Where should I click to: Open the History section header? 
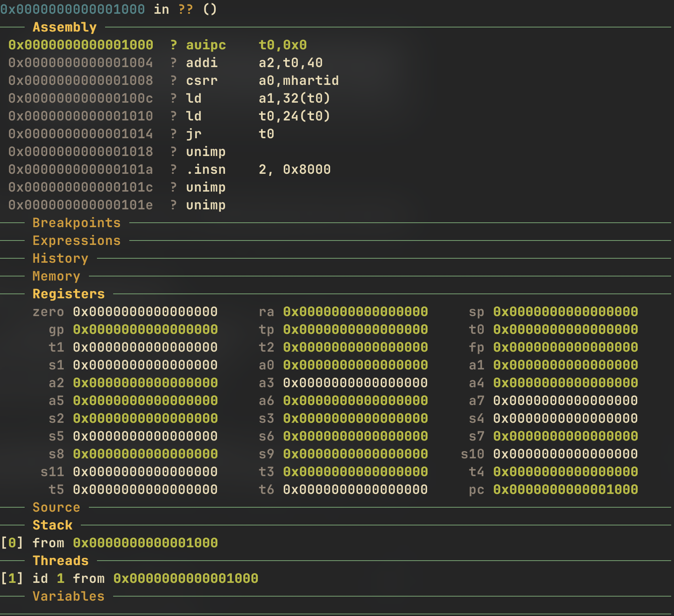pos(60,258)
